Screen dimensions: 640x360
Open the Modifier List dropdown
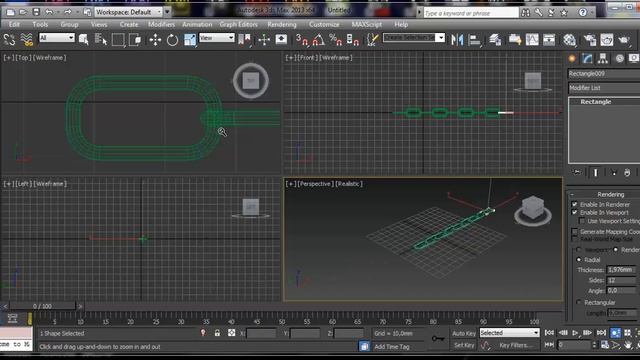coord(604,88)
